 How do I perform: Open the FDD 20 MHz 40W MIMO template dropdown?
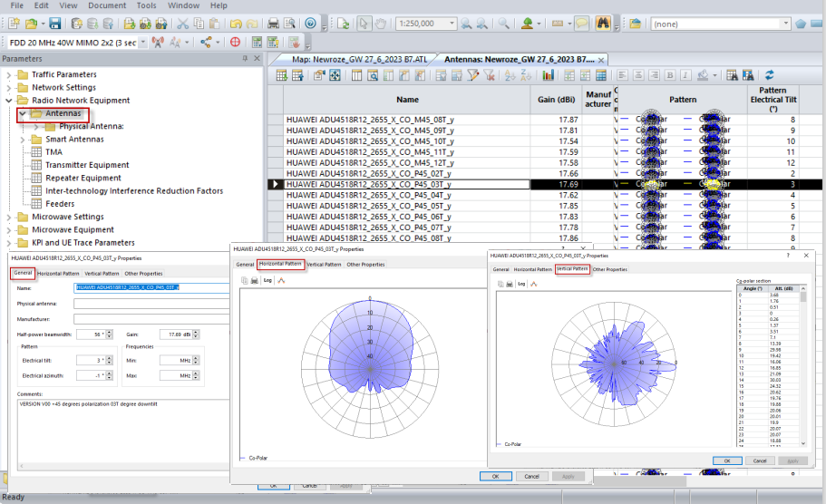click(x=142, y=42)
